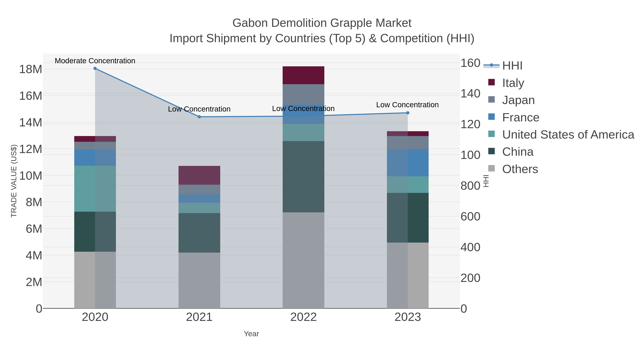The image size is (644, 362).
Task: Click the 160 right axis tick label
Action: [x=470, y=63]
